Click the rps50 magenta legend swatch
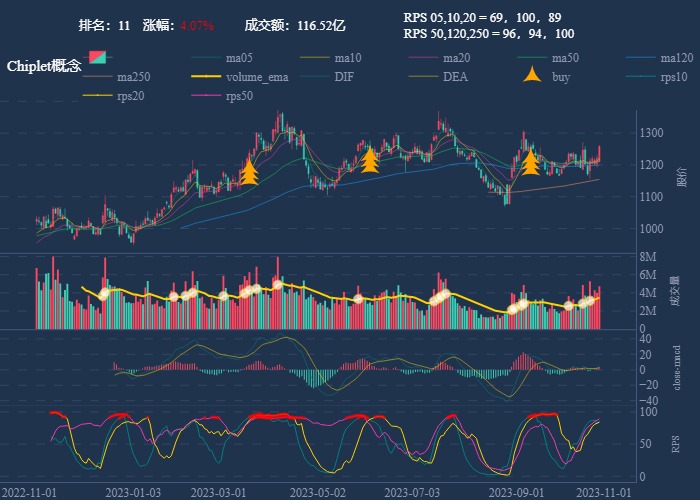 (206, 96)
